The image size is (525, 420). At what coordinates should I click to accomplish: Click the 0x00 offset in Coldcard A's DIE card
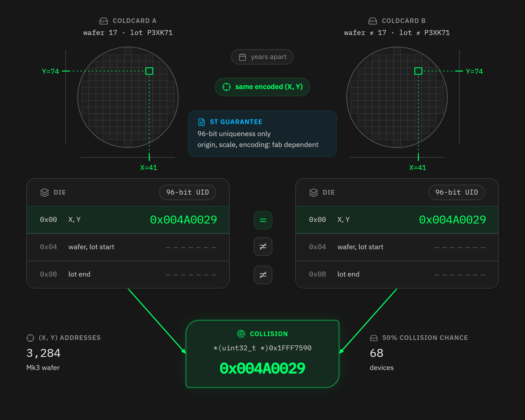pyautogui.click(x=48, y=220)
